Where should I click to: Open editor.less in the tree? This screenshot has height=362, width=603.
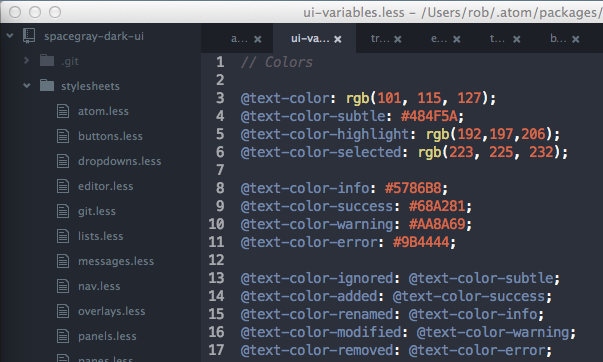click(x=106, y=186)
